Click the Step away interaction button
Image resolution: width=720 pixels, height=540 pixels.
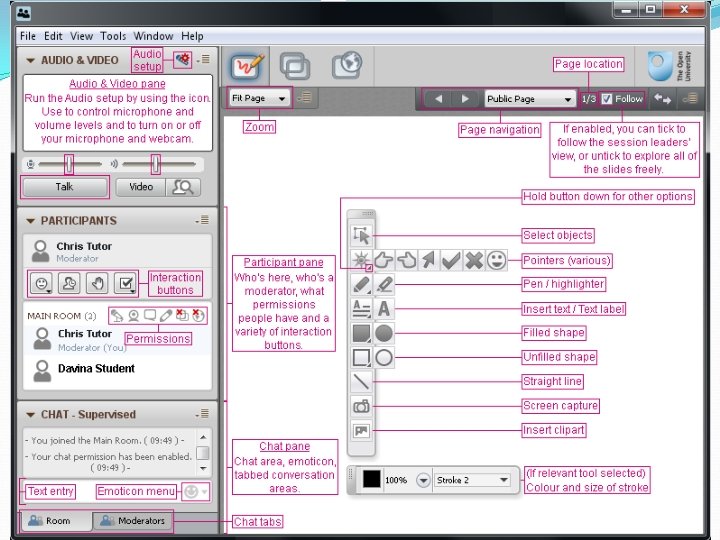tap(69, 283)
